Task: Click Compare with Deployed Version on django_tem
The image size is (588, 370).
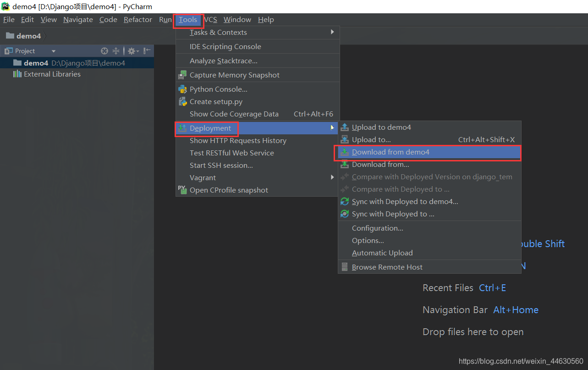Action: (x=429, y=177)
